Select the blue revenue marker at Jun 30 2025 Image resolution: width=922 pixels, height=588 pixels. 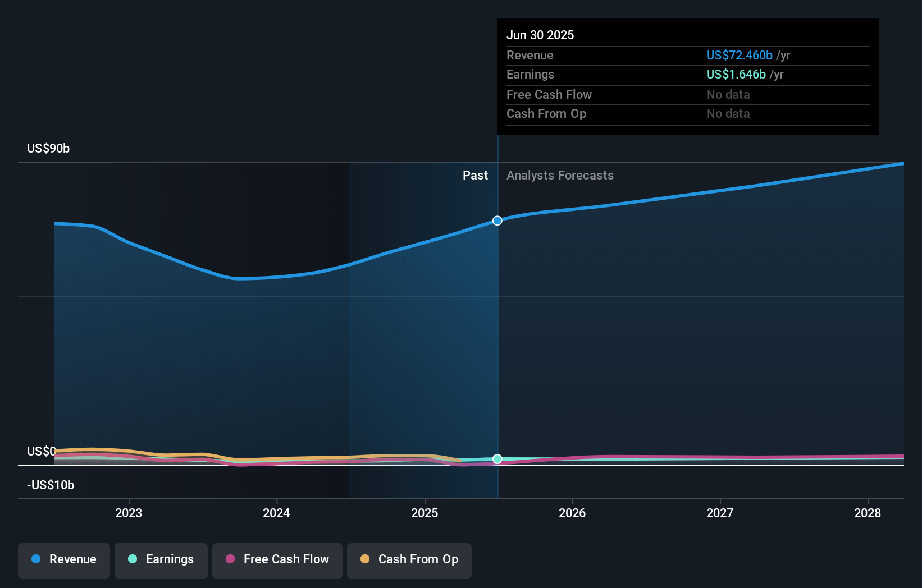coord(497,220)
